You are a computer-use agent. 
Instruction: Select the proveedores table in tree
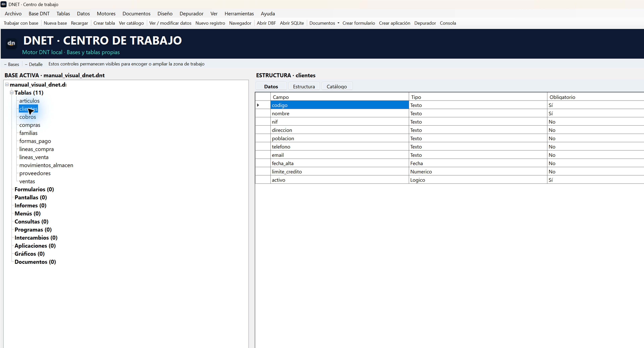[35, 173]
